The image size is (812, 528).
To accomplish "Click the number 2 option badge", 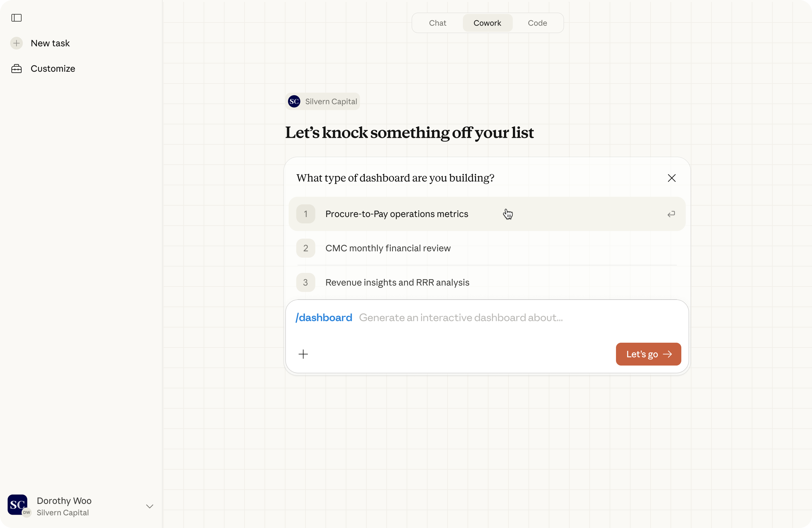I will [305, 248].
